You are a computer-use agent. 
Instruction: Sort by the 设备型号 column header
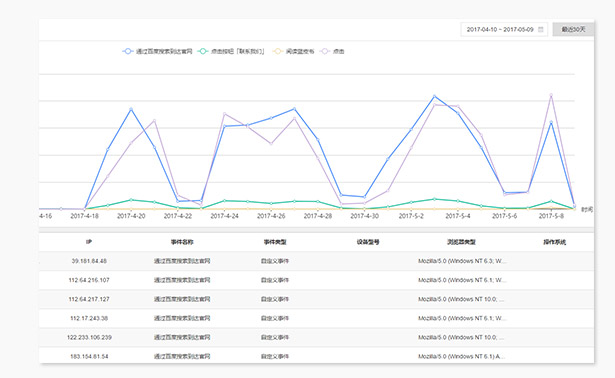[368, 242]
